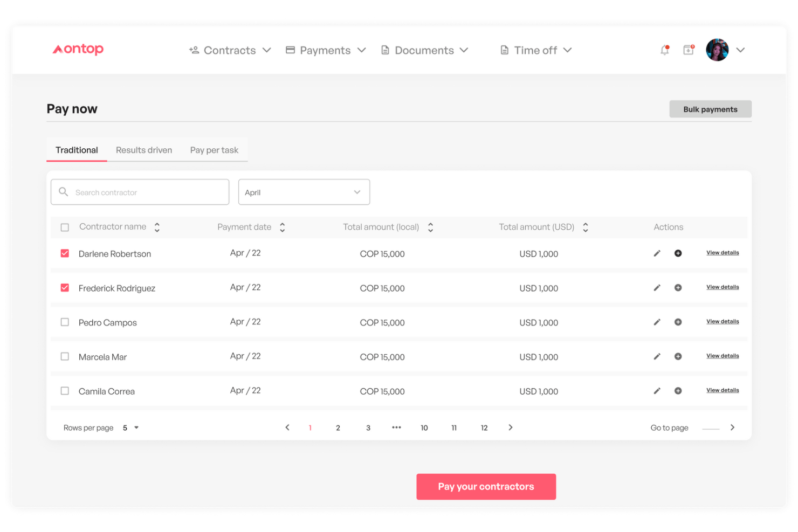Open the Payments menu
Viewport: 798px width, 532px height.
coord(326,50)
